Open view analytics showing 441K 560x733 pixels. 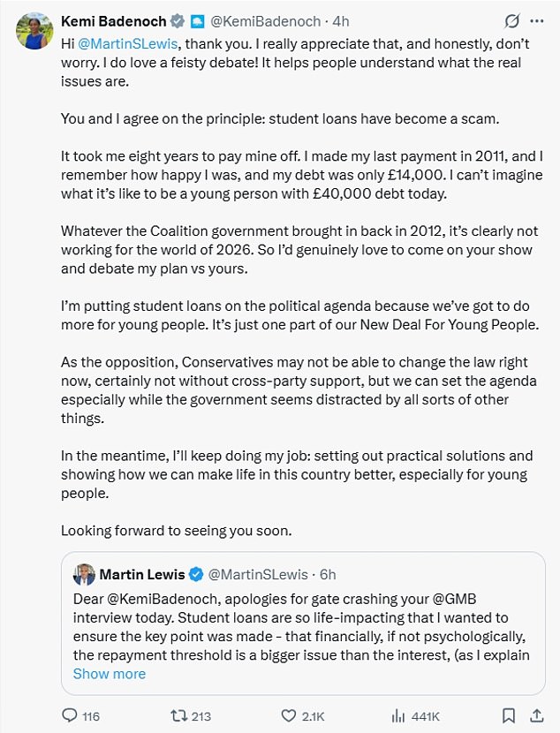(398, 716)
